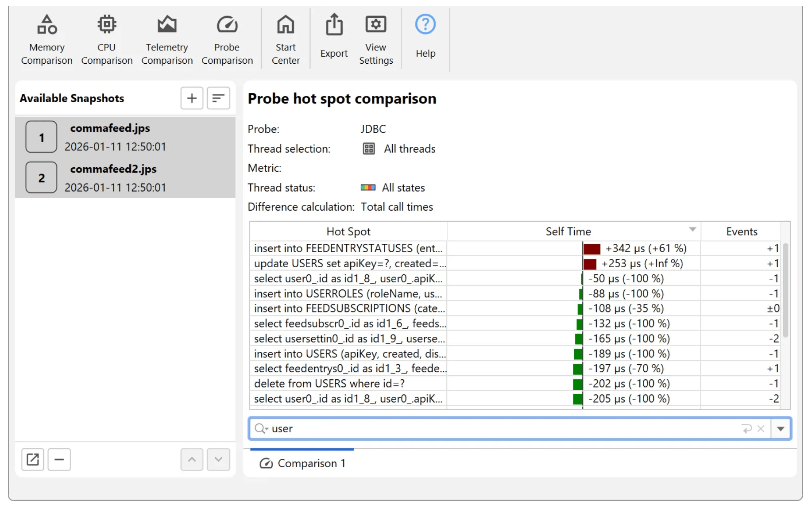Open search options via the magnifier icon
Viewport: 812px width, 508px height.
261,428
